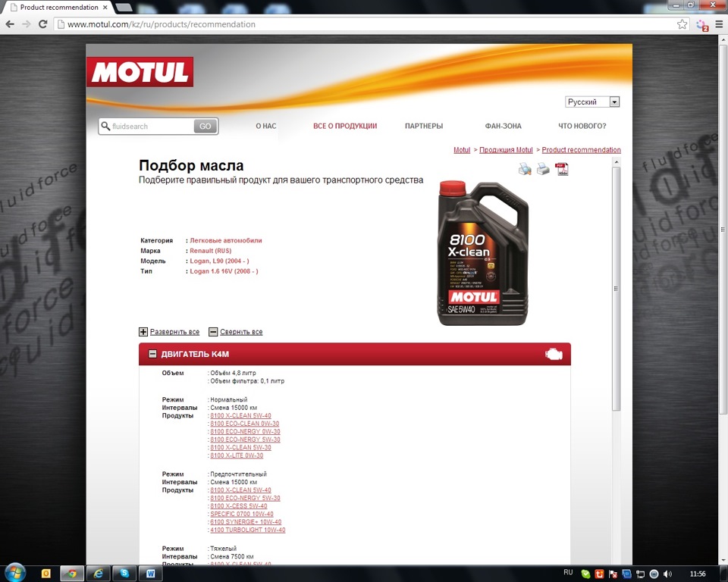Open 8100 X-LITE 0W-30 product link

(237, 455)
